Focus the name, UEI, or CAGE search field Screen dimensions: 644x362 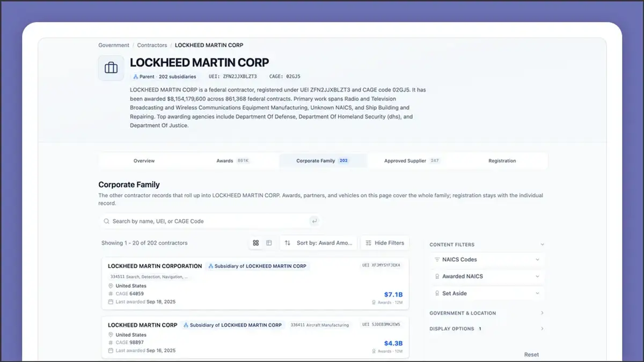coord(210,221)
